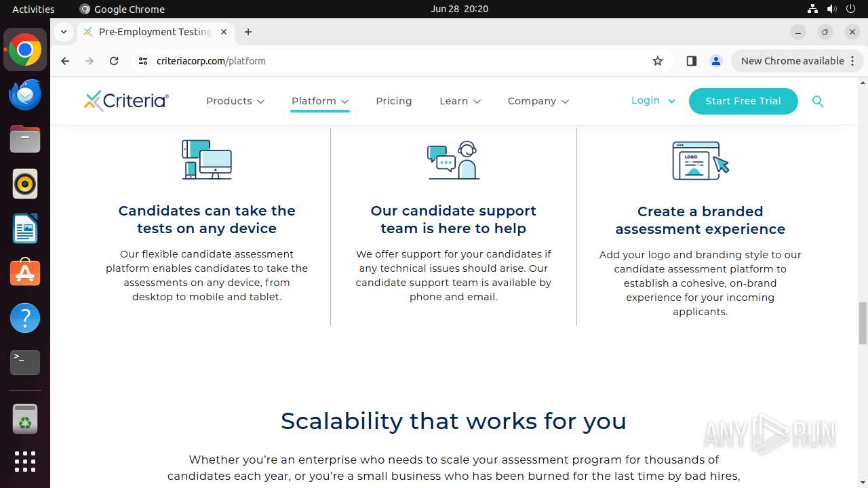Open Ubuntu Software from the dock
The width and height of the screenshot is (868, 488).
point(25,272)
